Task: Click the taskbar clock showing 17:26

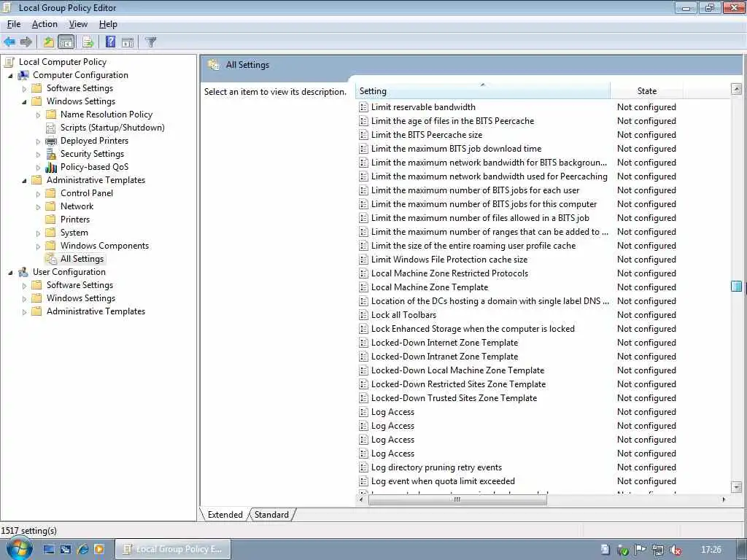Action: click(711, 550)
